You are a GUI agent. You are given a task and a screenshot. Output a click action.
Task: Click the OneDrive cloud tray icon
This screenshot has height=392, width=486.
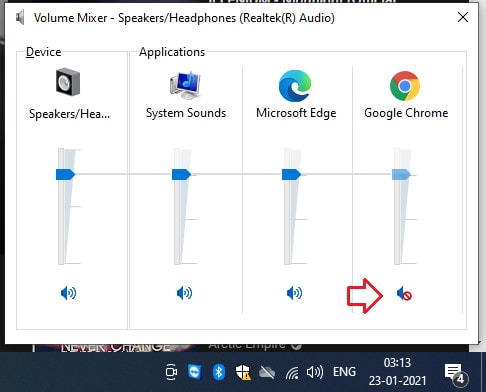(267, 373)
